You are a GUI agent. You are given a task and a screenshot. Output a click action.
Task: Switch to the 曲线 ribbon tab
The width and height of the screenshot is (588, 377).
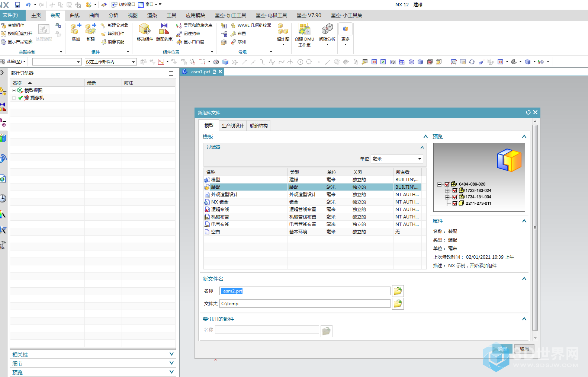[75, 15]
